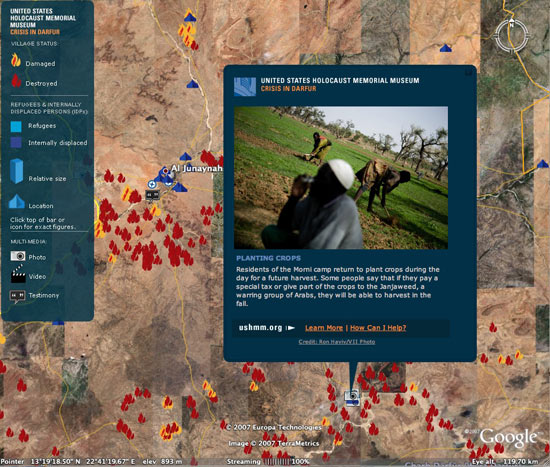Click the tent marker just north of Al Junaynah
550x467 pixels.
click(x=186, y=156)
